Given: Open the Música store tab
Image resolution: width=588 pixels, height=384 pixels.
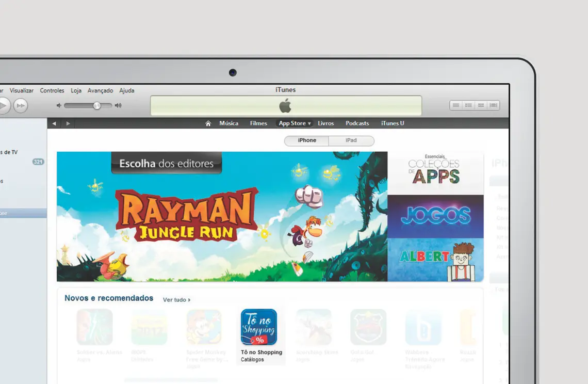Looking at the screenshot, I should click(228, 123).
